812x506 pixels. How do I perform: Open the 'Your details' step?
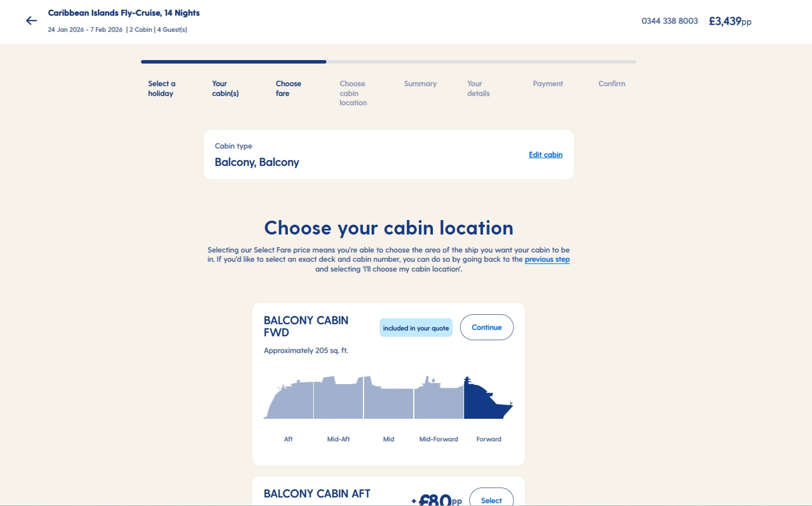[x=479, y=88]
